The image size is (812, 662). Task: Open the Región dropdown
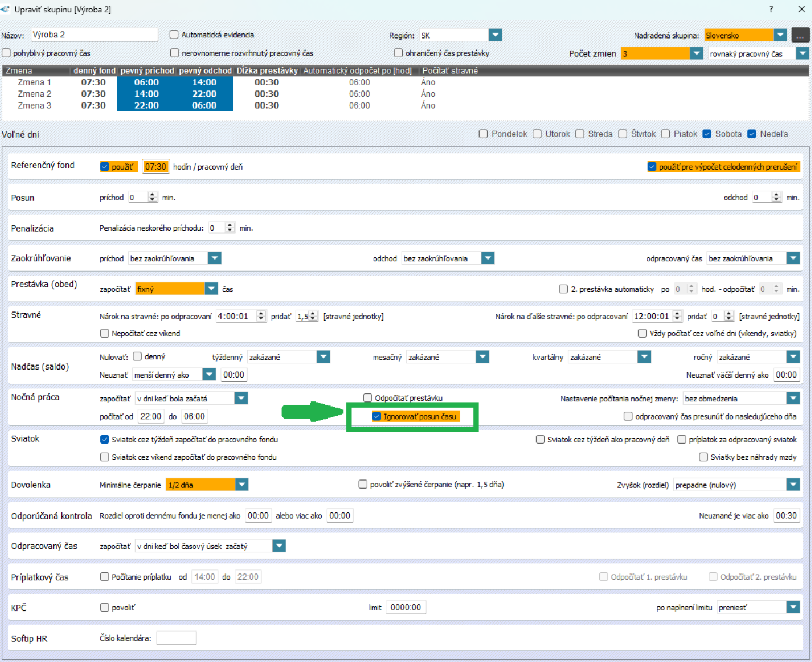[x=495, y=36]
